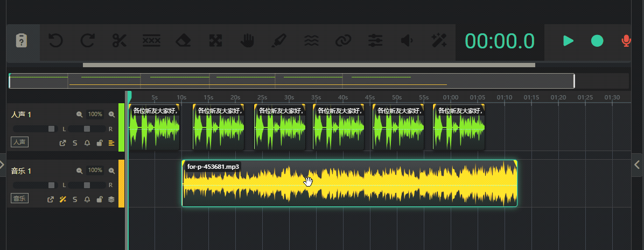
Task: Click the scissors cut tool
Action: 119,41
